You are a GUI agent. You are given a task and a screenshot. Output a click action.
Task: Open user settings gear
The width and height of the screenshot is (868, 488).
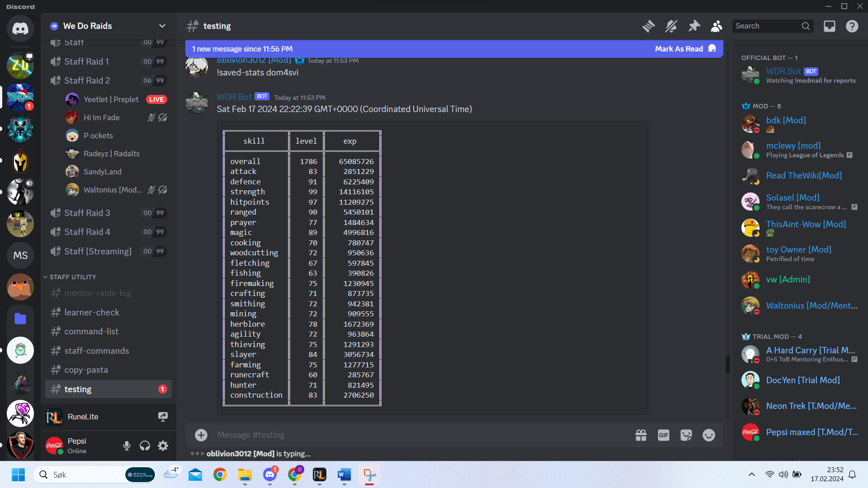[x=163, y=446]
